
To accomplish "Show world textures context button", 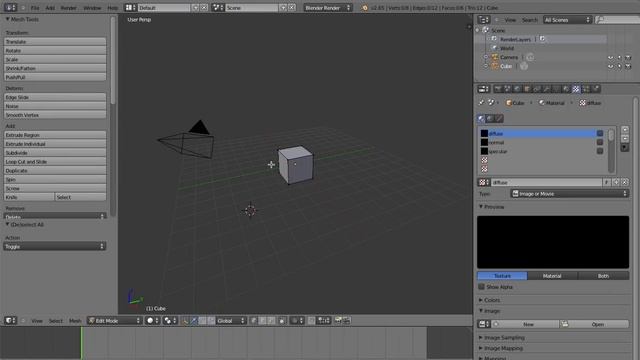I will click(490, 118).
